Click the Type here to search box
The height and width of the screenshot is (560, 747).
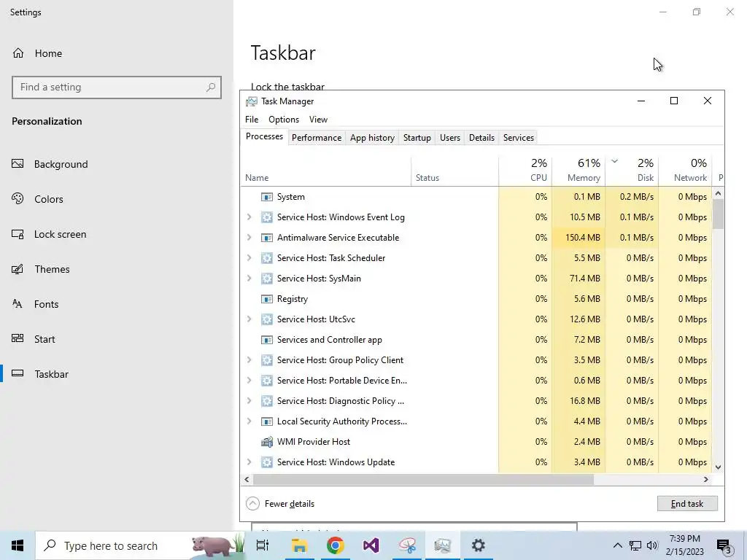click(x=141, y=545)
